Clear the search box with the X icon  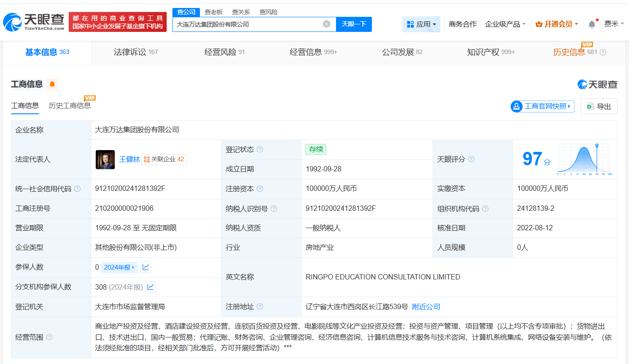click(x=327, y=24)
